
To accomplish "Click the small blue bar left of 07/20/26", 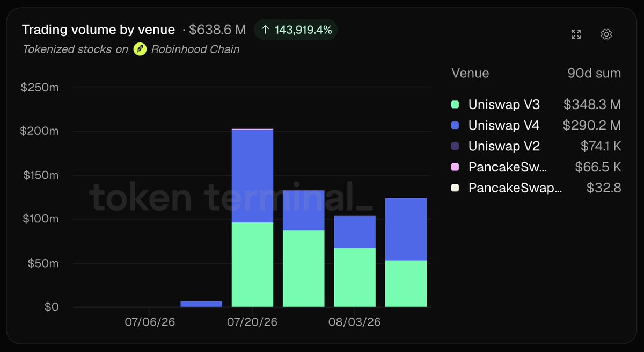I will click(201, 304).
